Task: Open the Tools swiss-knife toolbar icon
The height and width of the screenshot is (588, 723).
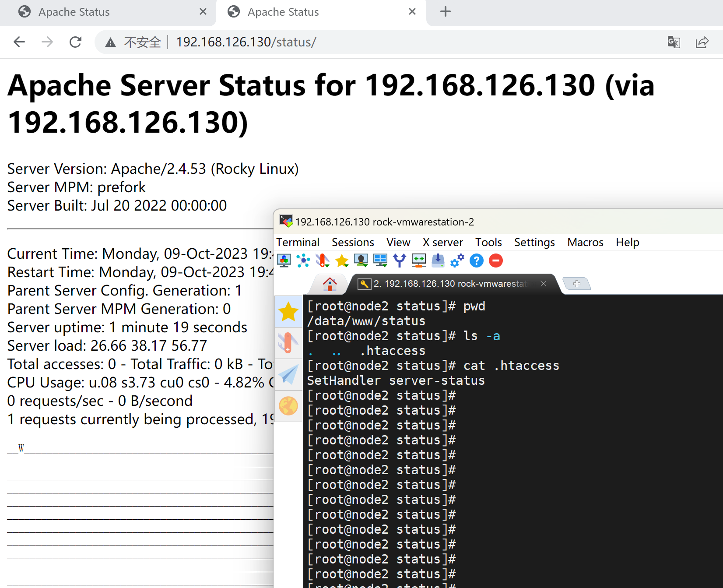Action: (323, 261)
